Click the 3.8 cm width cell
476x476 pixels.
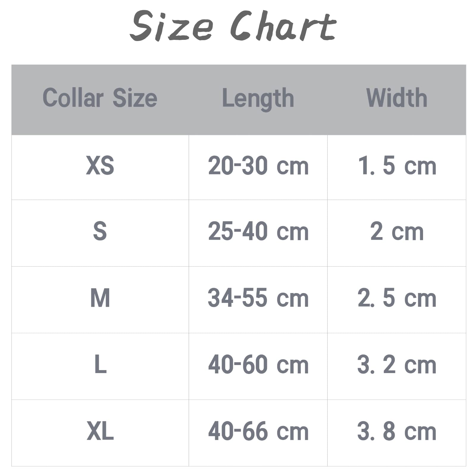pyautogui.click(x=397, y=432)
